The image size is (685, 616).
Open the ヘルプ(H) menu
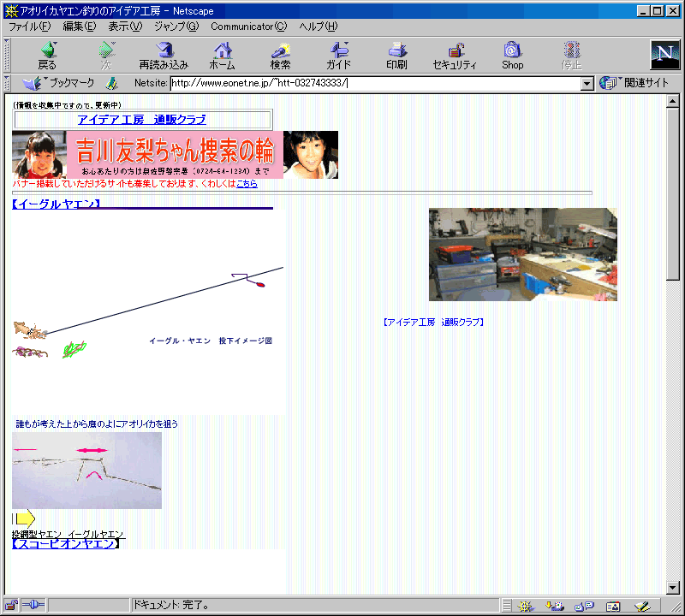[319, 27]
